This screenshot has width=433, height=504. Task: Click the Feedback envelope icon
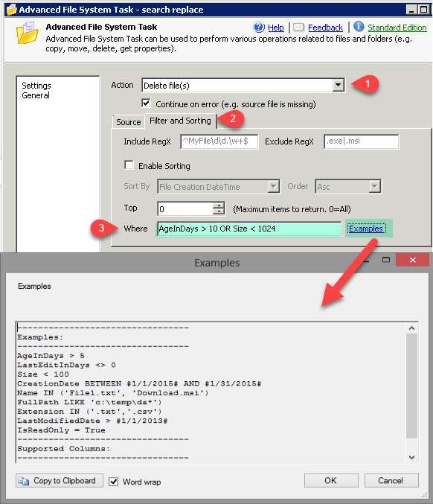coord(298,28)
